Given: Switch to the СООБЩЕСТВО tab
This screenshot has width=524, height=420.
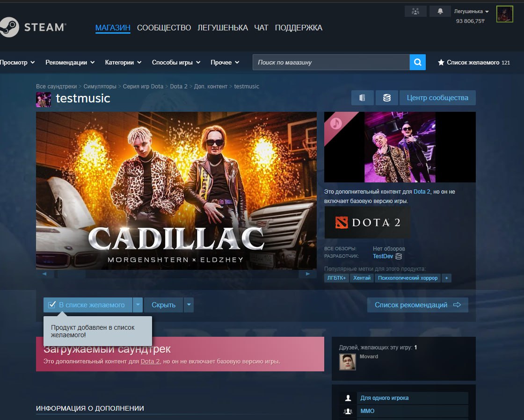Looking at the screenshot, I should coord(164,28).
